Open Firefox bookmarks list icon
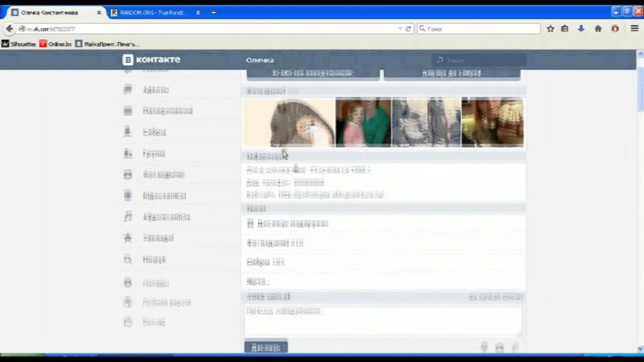 [565, 29]
